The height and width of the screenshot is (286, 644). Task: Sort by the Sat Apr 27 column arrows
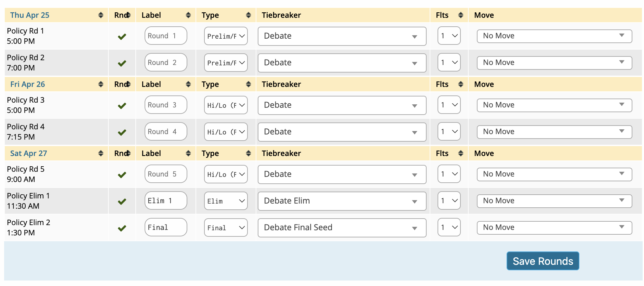pos(100,153)
